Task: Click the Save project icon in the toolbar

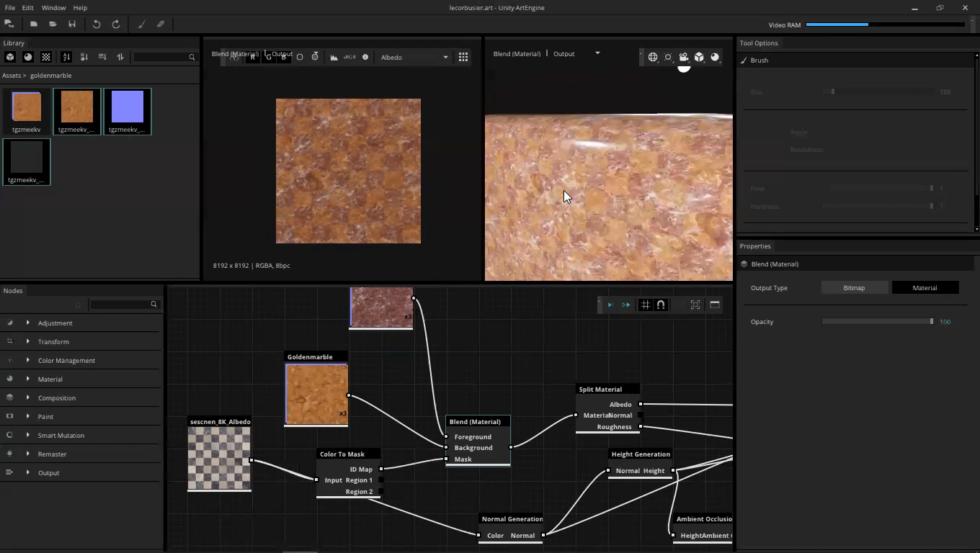Action: click(72, 24)
